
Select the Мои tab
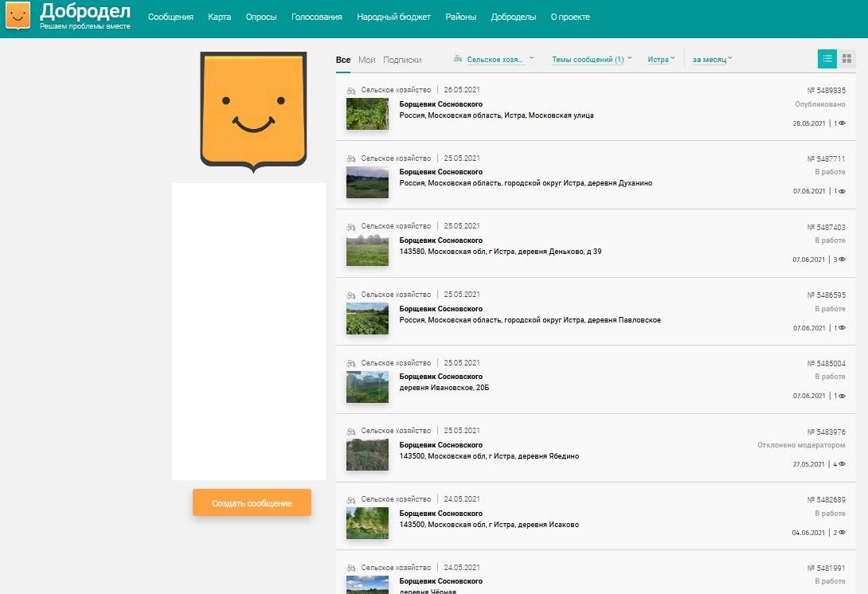(x=366, y=60)
